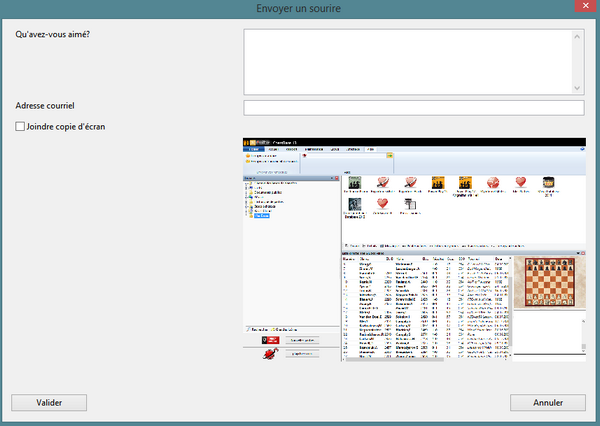Click the comment box scrollbar down arrow

point(577,86)
